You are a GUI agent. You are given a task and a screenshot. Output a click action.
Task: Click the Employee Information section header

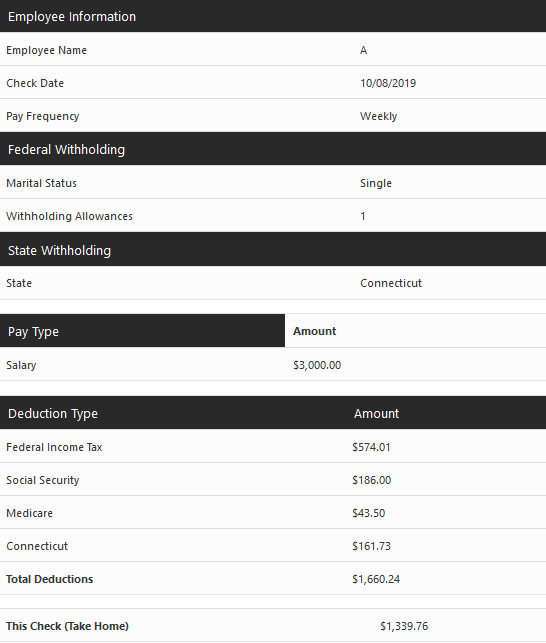click(x=273, y=16)
